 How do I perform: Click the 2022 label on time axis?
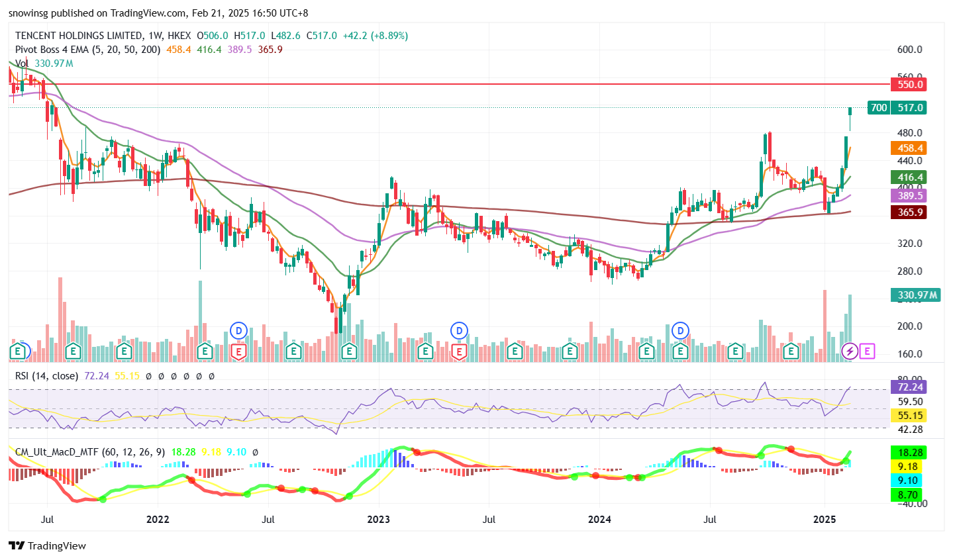coord(158,520)
